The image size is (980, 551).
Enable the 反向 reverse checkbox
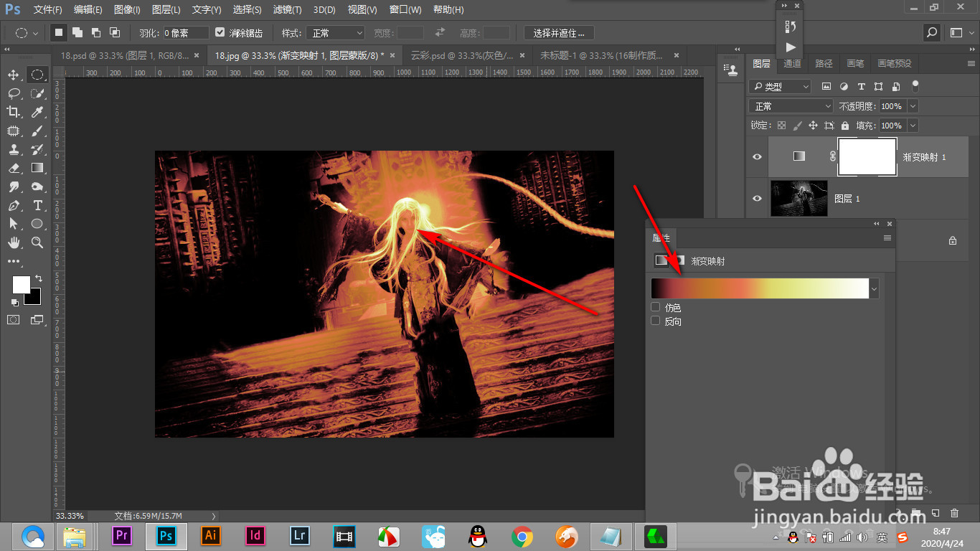point(655,321)
